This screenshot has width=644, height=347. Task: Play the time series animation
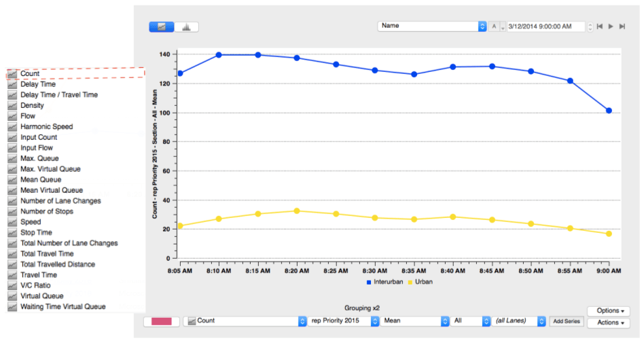click(611, 26)
